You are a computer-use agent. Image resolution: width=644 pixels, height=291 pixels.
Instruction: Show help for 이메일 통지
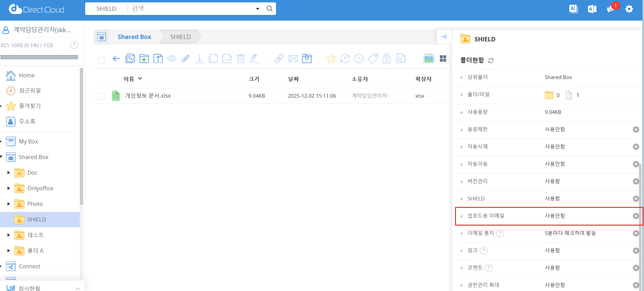coord(500,233)
